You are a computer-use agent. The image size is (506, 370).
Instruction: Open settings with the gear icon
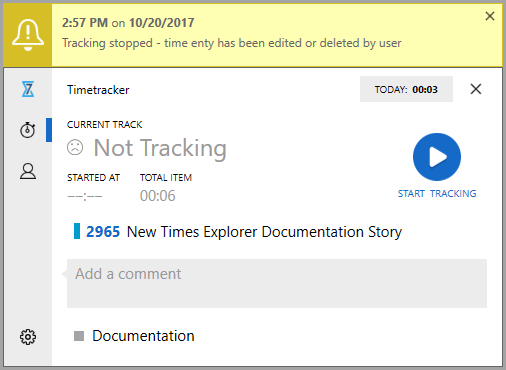[x=28, y=337]
